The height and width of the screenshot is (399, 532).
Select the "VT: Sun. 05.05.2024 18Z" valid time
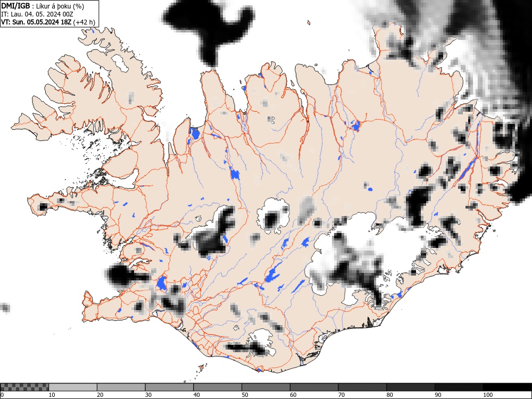pyautogui.click(x=36, y=22)
